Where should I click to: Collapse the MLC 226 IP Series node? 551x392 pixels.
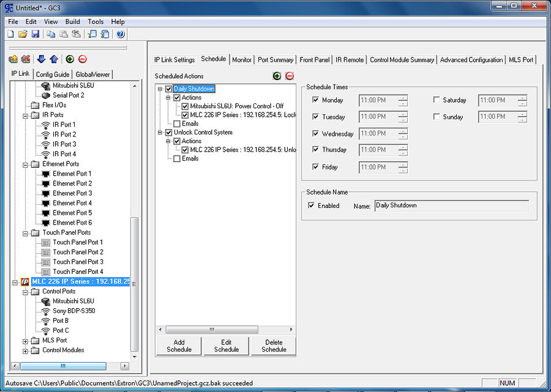(x=15, y=282)
